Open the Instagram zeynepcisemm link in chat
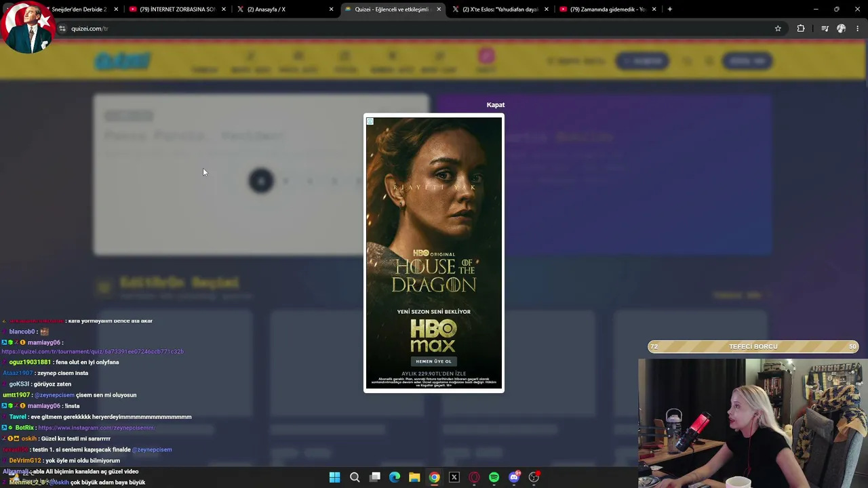This screenshot has height=488, width=868. click(96, 428)
